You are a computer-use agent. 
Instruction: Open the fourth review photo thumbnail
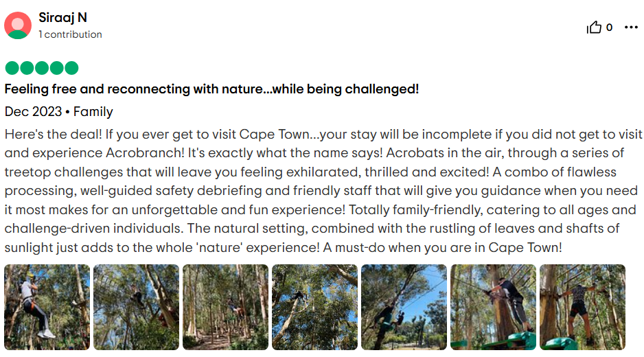[x=314, y=307]
